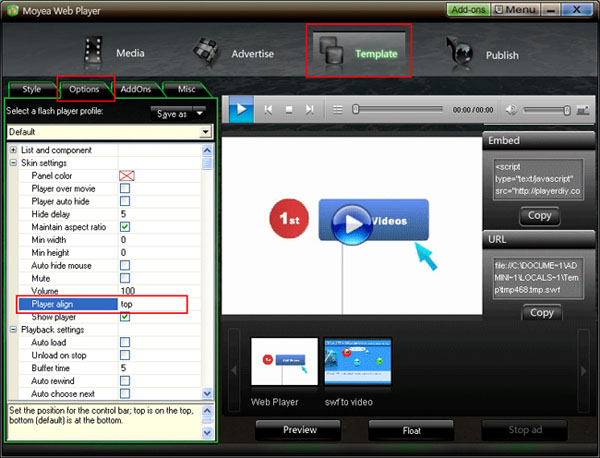Uncheck the Show player checkbox

pos(125,316)
